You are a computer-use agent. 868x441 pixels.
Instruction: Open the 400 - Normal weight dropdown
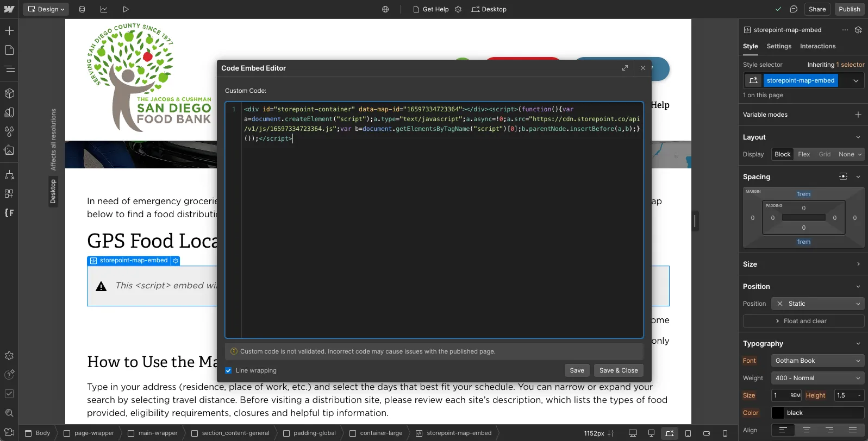[818, 378]
